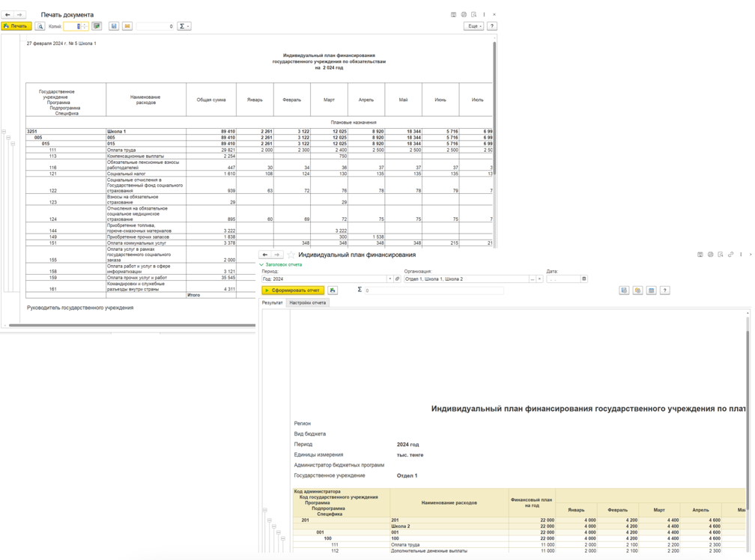Click preview icon in report window title bar
The width and height of the screenshot is (755, 560).
click(x=721, y=255)
